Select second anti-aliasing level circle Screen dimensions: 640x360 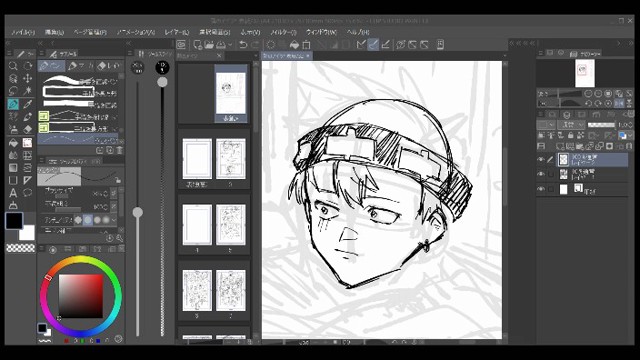click(x=88, y=220)
